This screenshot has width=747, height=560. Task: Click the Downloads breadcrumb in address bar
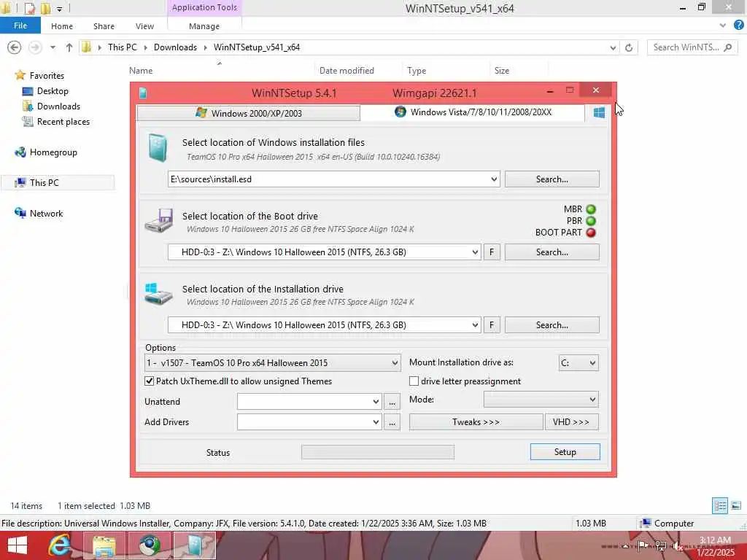pos(175,47)
